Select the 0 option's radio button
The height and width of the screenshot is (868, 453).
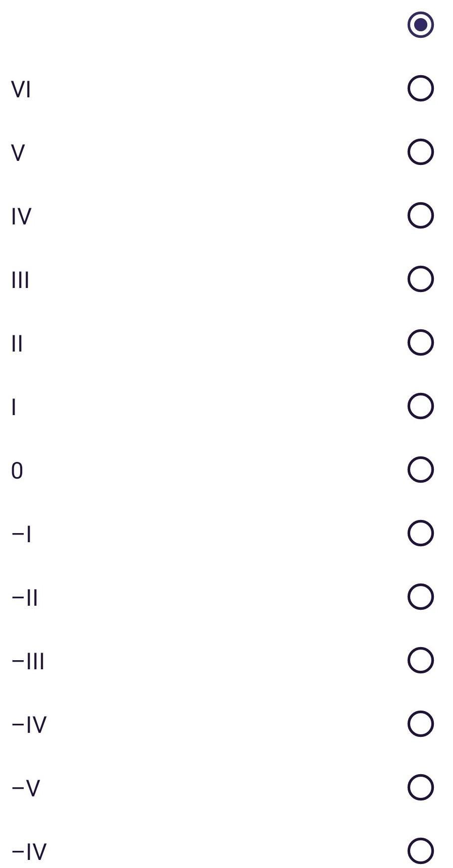[420, 470]
